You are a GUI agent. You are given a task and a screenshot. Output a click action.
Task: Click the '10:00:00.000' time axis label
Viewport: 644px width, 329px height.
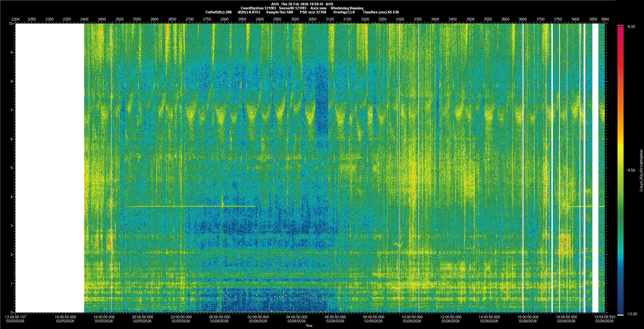click(x=412, y=317)
